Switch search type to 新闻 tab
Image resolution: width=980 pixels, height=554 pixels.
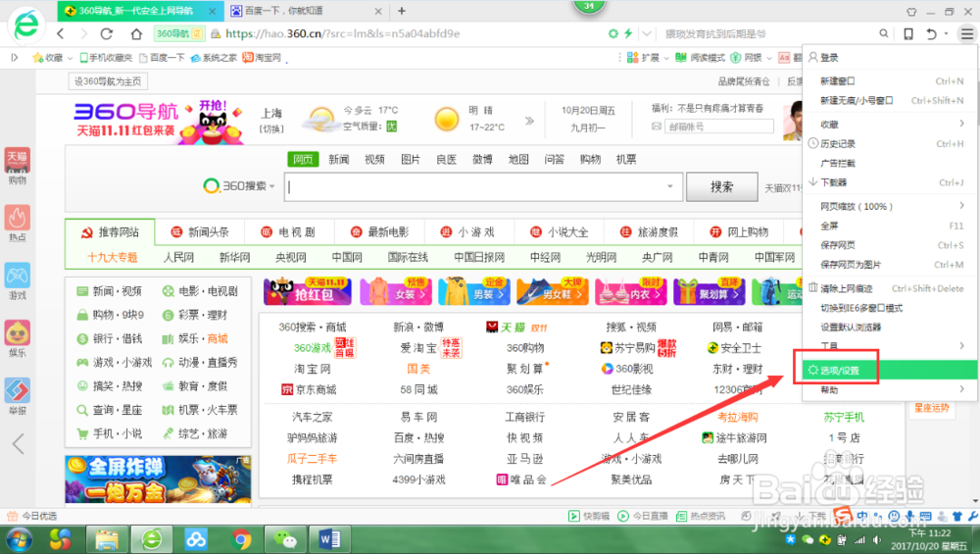(339, 160)
